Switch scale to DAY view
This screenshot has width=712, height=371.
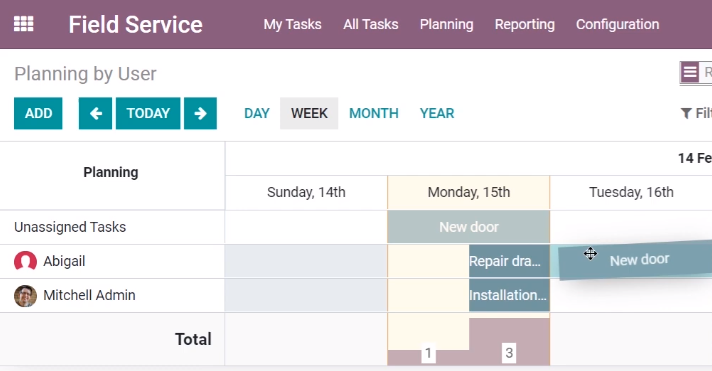(257, 113)
